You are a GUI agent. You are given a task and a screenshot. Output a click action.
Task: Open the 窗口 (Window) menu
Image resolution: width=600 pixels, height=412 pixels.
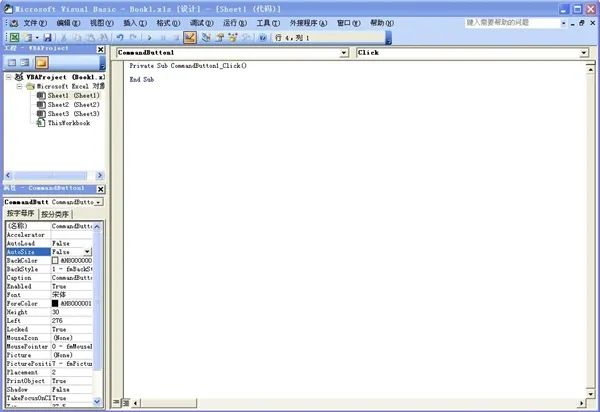pyautogui.click(x=349, y=23)
